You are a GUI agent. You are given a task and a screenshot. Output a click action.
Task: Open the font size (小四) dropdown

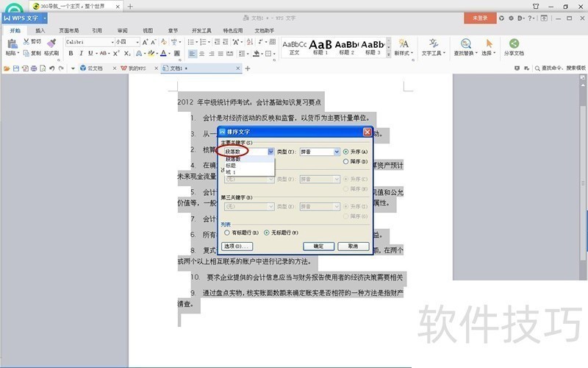click(137, 42)
